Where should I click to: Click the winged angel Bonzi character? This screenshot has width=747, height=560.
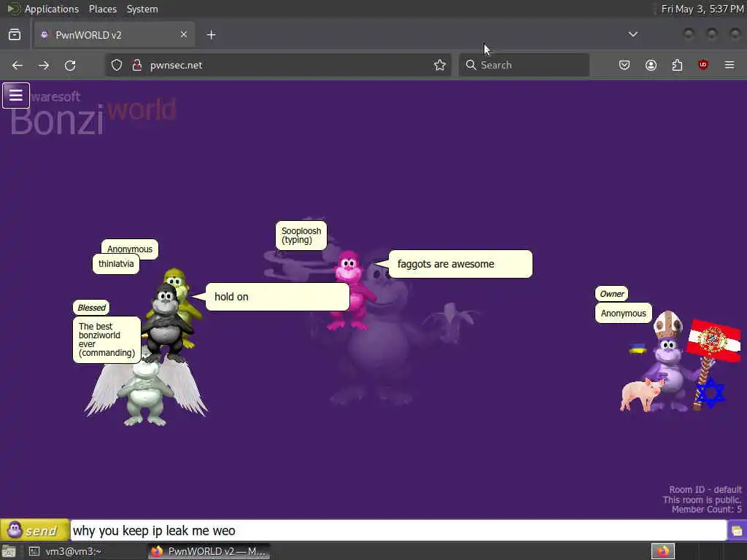(145, 391)
